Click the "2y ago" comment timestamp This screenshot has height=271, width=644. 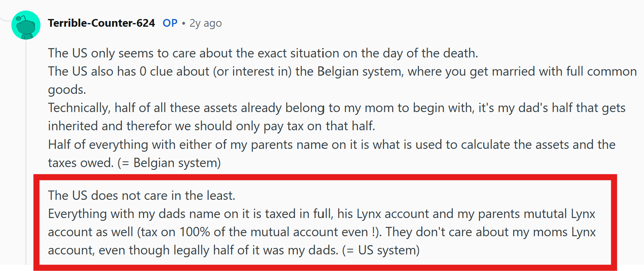pos(206,23)
